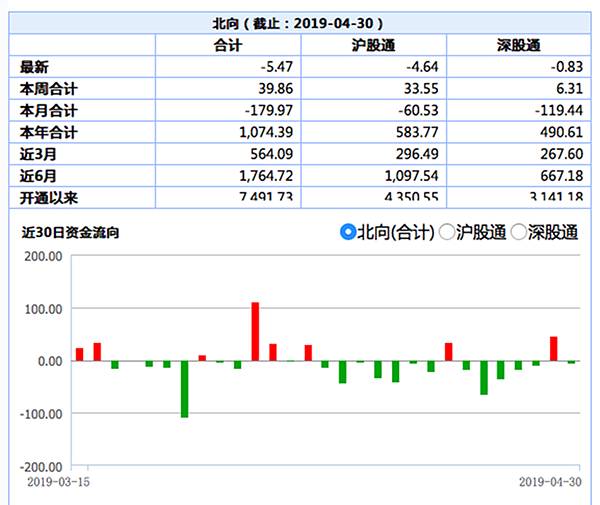The height and width of the screenshot is (505, 600).
Task: Select the 近6月 row label
Action: (38, 176)
